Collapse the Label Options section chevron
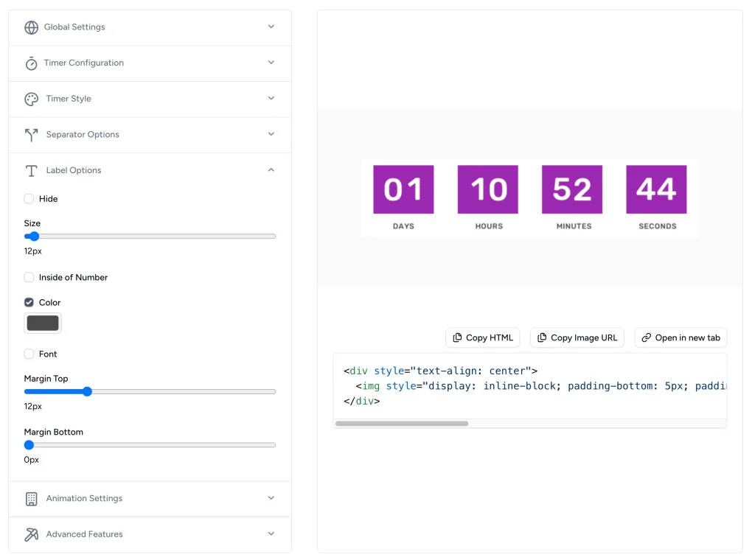This screenshot has width=755, height=560. (x=271, y=170)
